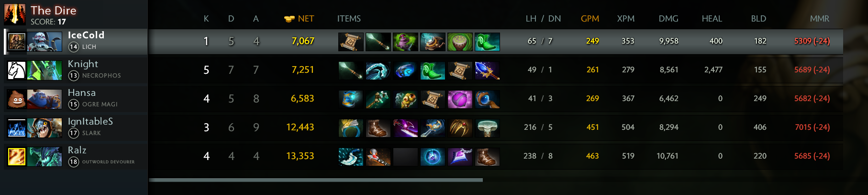This screenshot has width=868, height=195.
Task: Select Shadow Blade in IgnItableS's items
Action: click(x=405, y=128)
